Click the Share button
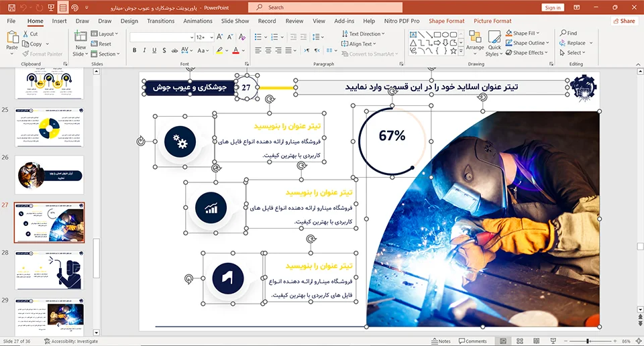Screen dimensions: 644x346 point(625,21)
